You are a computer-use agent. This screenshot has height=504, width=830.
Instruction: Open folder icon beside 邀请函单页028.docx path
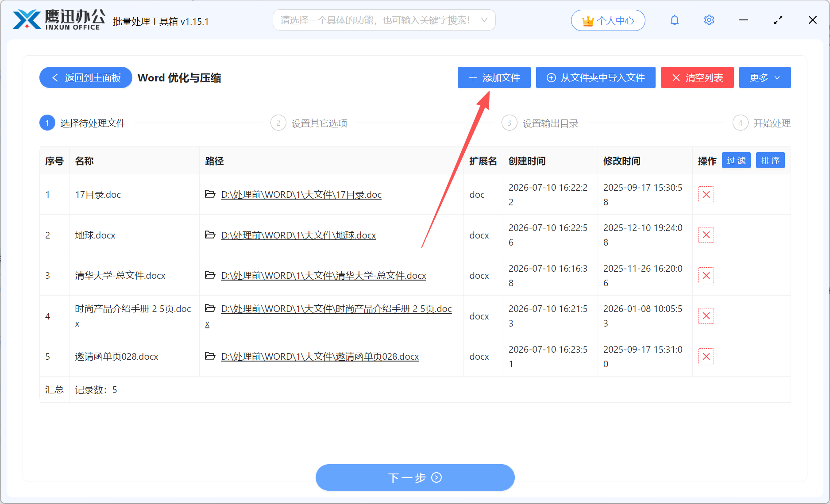point(210,356)
